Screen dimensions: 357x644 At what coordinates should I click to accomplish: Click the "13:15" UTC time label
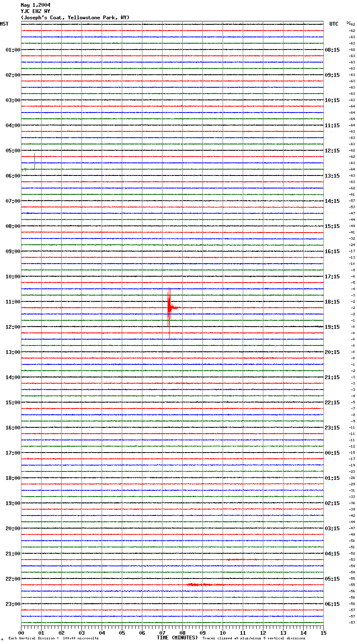(x=332, y=176)
